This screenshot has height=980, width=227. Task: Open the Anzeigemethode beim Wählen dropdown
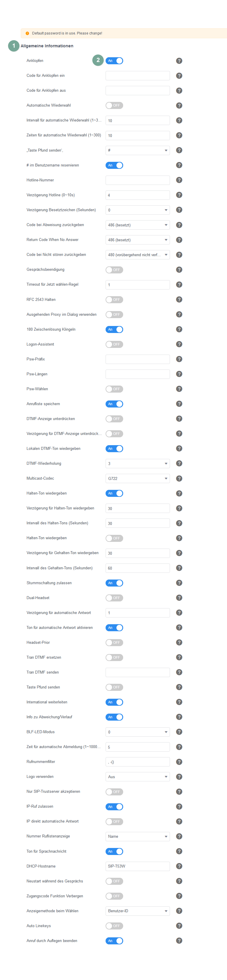point(137,911)
